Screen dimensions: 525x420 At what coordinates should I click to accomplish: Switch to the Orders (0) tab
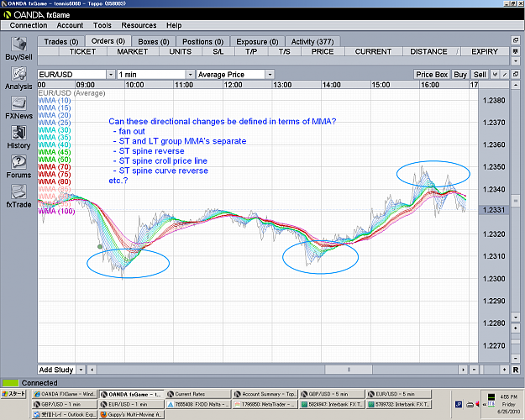(108, 41)
